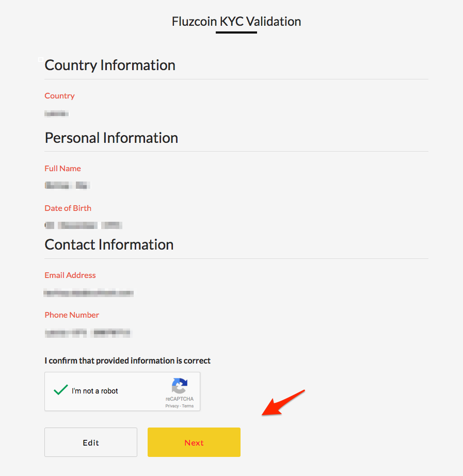
Task: Click the red arrow annotation
Action: coord(283,403)
